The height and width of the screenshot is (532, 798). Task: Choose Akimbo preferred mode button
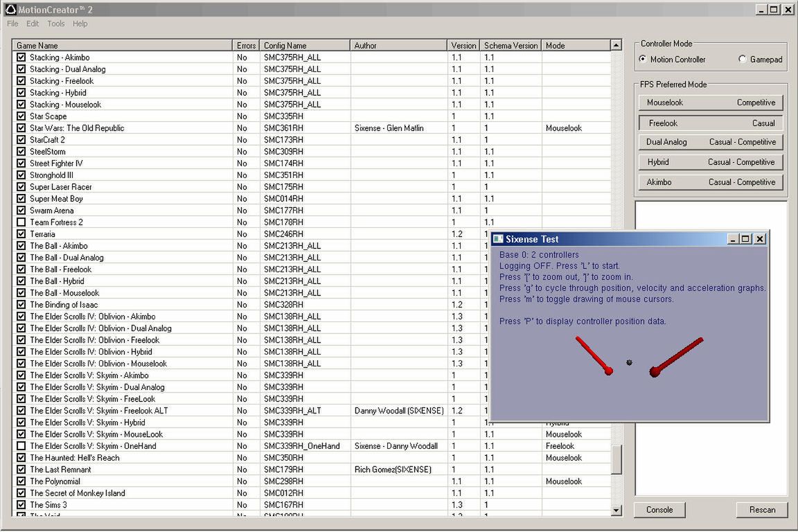click(711, 181)
